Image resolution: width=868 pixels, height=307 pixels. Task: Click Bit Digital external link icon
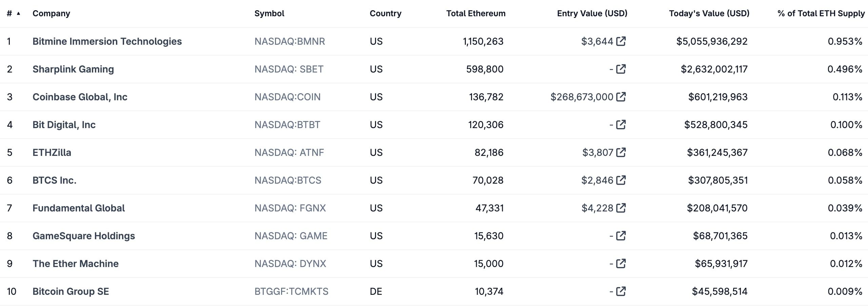621,125
